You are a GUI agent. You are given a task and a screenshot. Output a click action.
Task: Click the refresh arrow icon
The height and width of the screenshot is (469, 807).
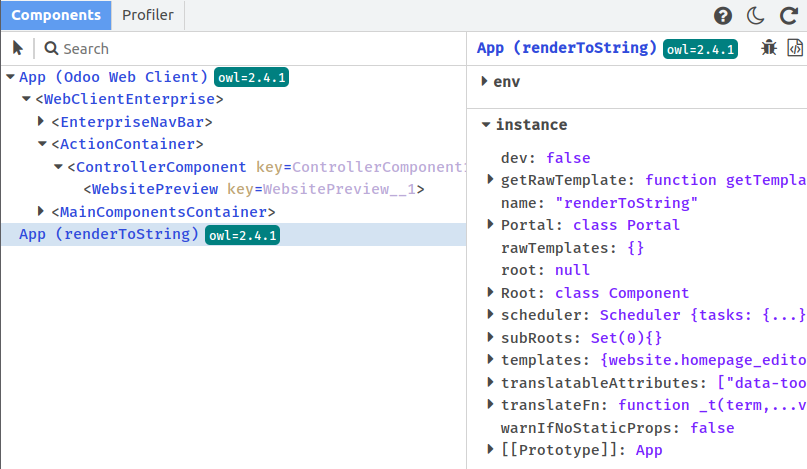tap(789, 16)
